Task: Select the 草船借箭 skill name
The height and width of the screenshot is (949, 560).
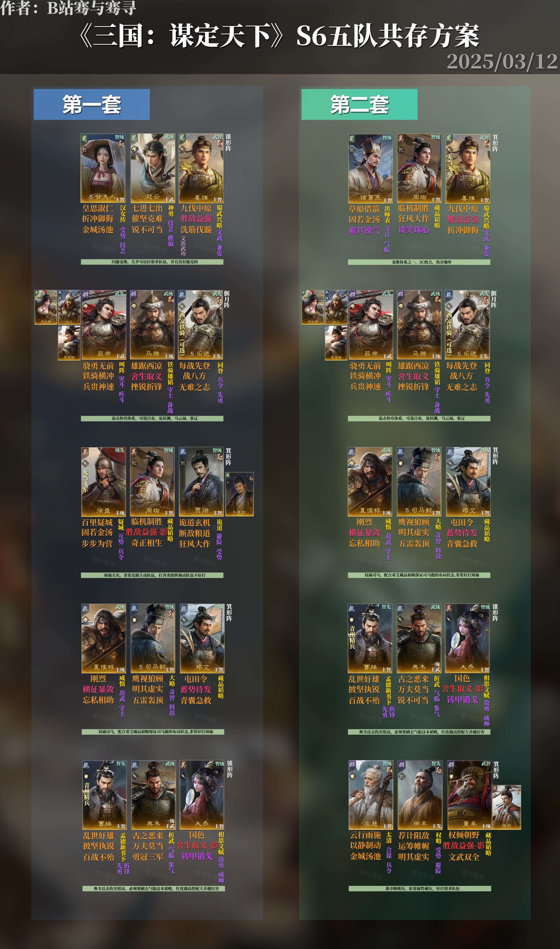Action: point(364,209)
